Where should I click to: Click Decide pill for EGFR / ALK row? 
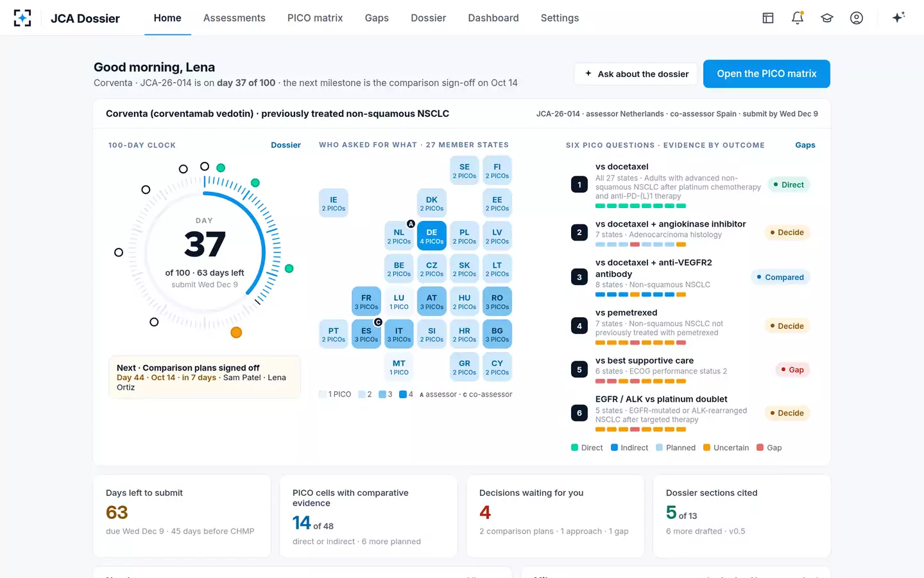787,413
